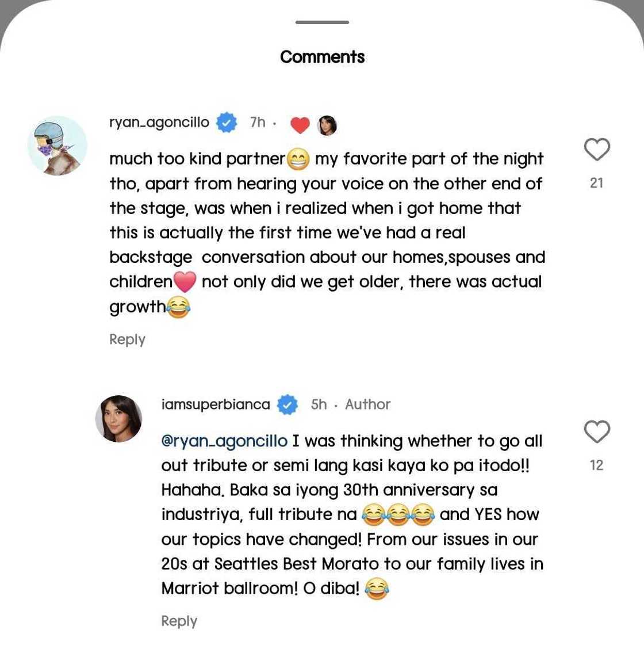Grab the sheet drag handle at top
The width and height of the screenshot is (644, 657).
click(x=322, y=22)
